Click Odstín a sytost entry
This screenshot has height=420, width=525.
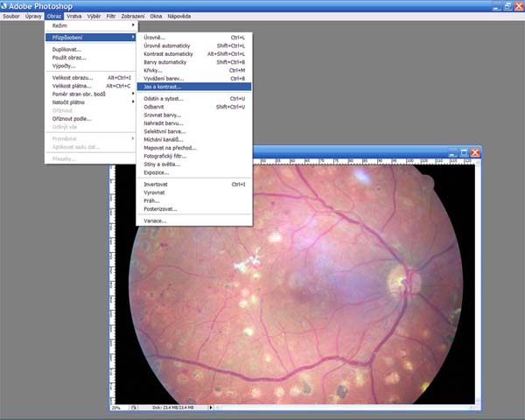click(164, 98)
